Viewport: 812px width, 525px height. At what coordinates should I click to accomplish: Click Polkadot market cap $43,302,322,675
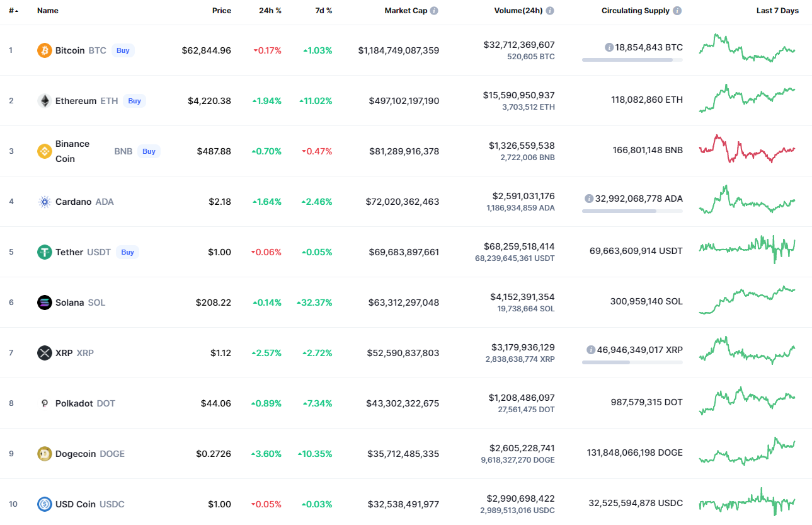click(403, 403)
